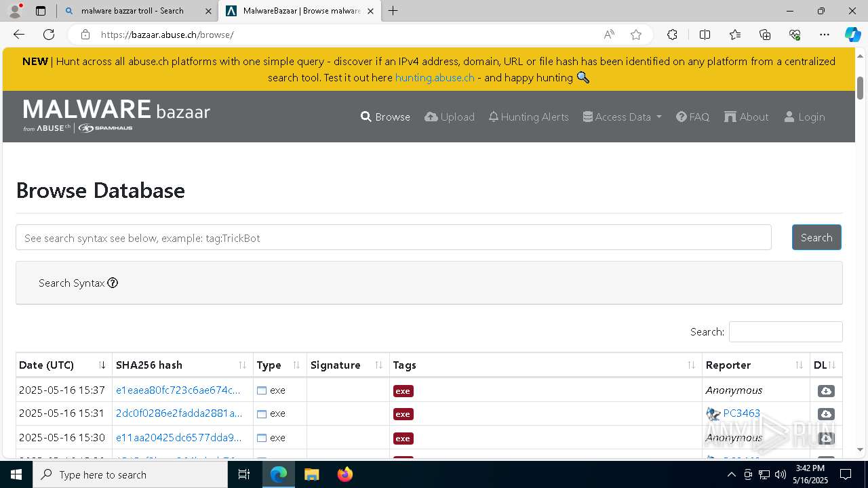
Task: Refresh the current page
Action: (x=49, y=35)
